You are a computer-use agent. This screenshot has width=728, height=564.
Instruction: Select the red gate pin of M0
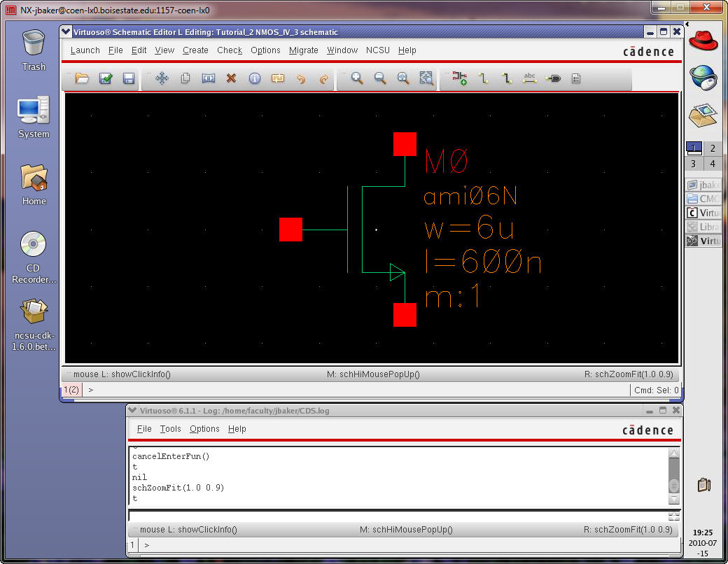290,230
